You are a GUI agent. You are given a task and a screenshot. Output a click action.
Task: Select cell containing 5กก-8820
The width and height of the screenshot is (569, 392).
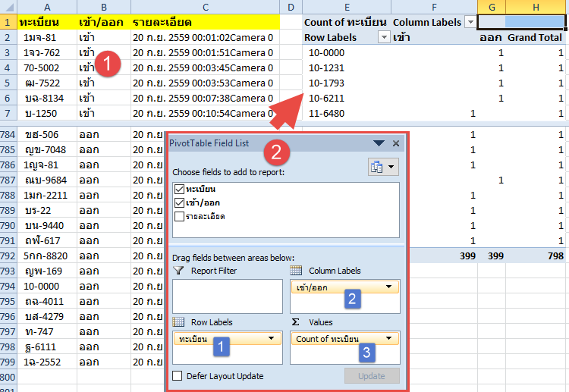coord(47,256)
